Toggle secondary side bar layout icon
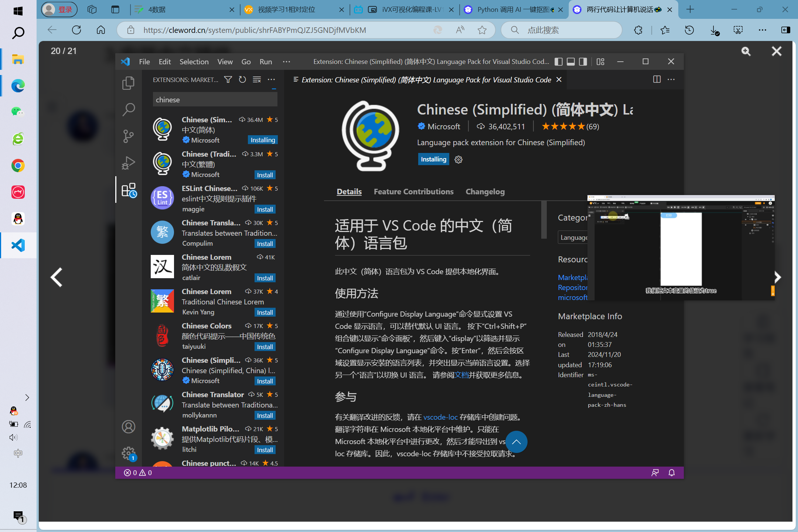Viewport: 798px width, 532px height. [x=583, y=62]
